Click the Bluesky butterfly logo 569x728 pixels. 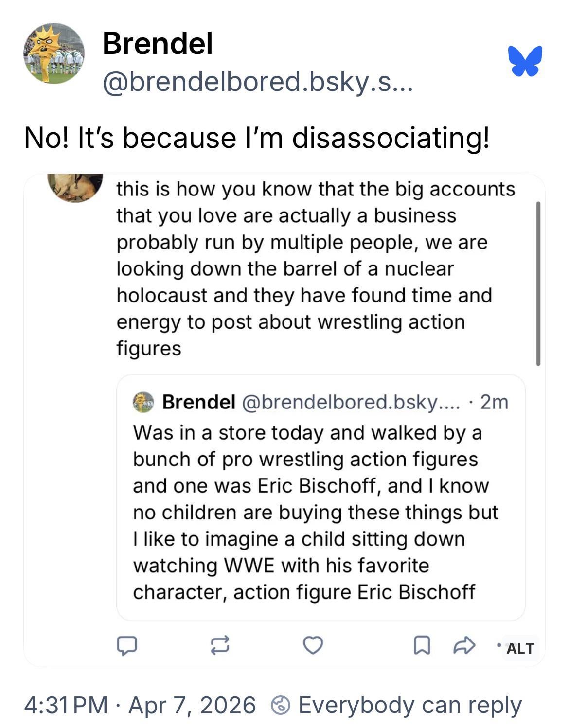(x=525, y=61)
